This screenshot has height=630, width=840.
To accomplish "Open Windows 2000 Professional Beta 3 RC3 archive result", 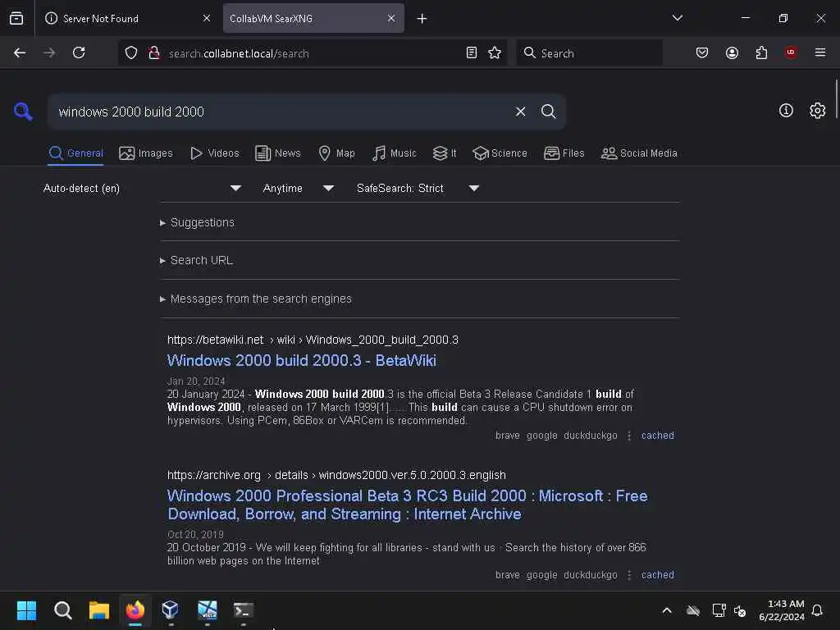I will click(407, 504).
